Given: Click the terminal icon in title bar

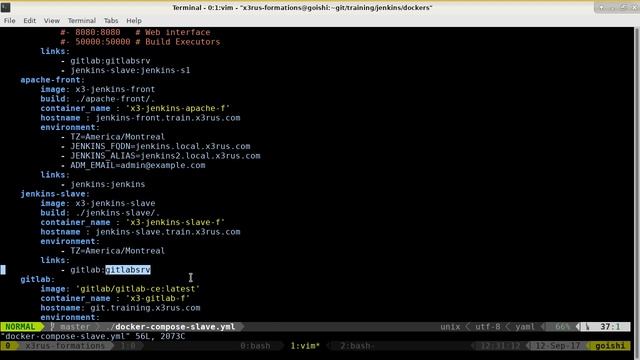Looking at the screenshot, I should 6,7.
